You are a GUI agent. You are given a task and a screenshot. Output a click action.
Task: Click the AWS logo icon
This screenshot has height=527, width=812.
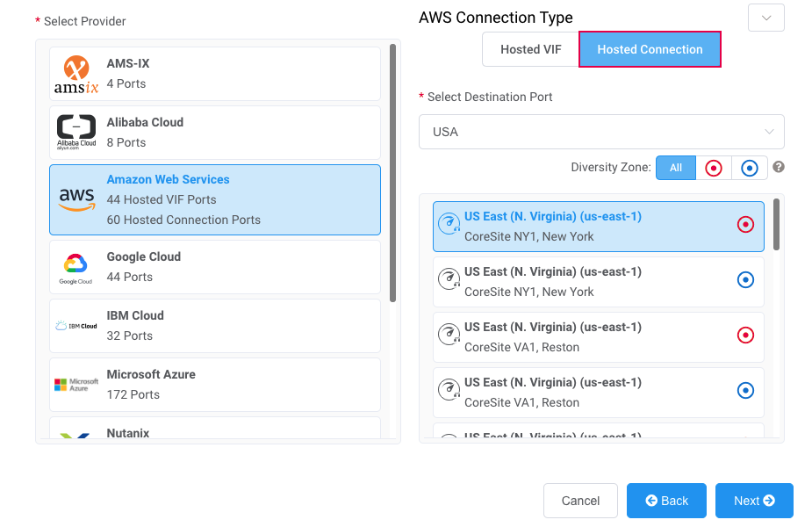[x=76, y=199]
